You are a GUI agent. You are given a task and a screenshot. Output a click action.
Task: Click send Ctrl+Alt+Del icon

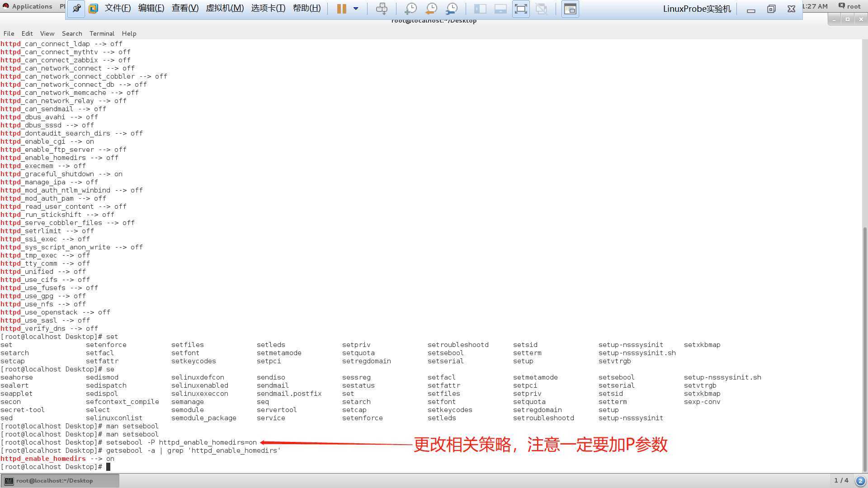tap(382, 9)
